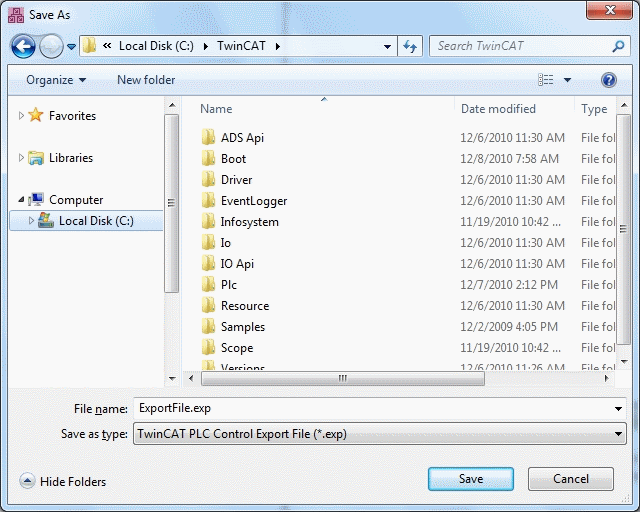This screenshot has height=512, width=640.
Task: Click the horizontal scrollbar left arrow
Action: [x=191, y=378]
